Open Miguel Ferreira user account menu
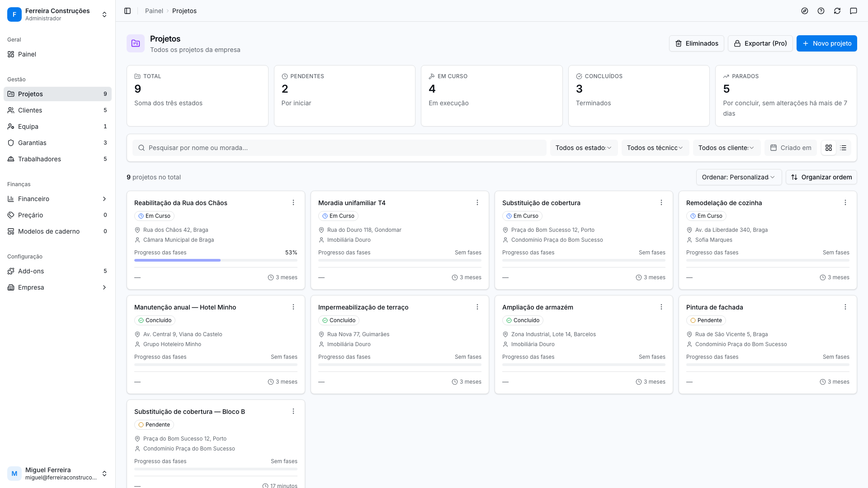The height and width of the screenshot is (488, 868). click(58, 474)
